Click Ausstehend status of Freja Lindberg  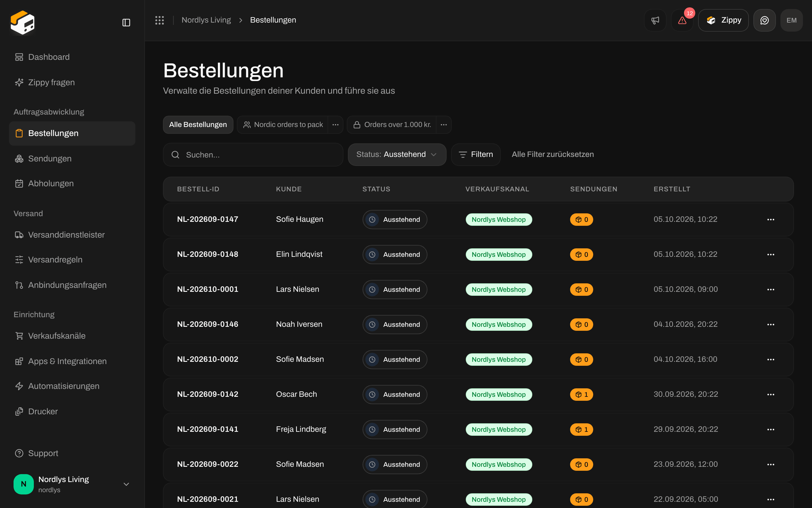[x=395, y=429]
